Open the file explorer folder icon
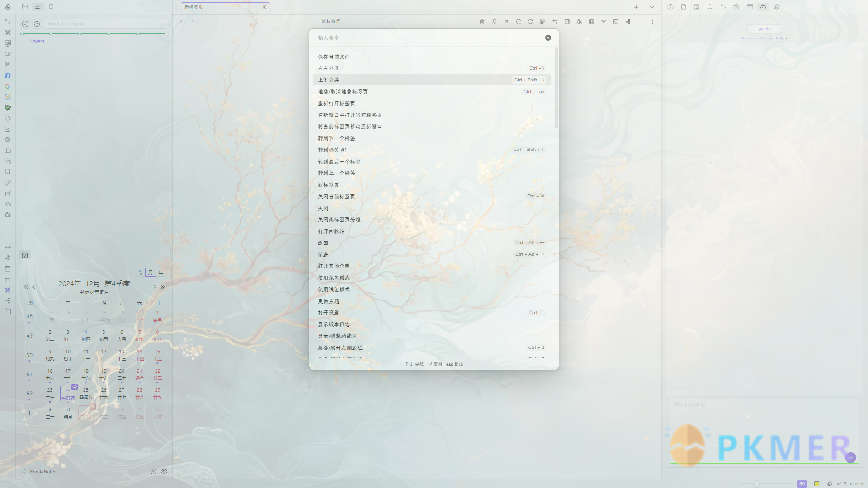Image resolution: width=868 pixels, height=488 pixels. (25, 7)
